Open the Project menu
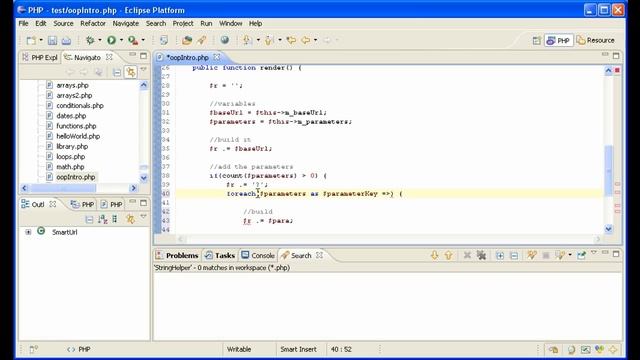640x360 pixels. click(183, 23)
